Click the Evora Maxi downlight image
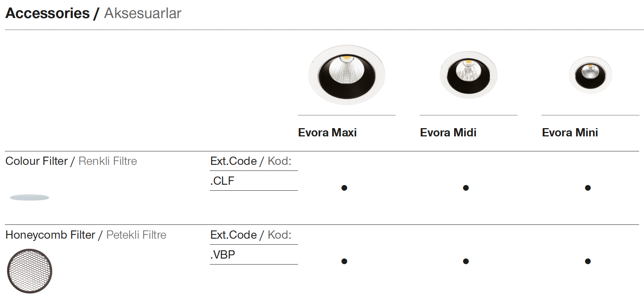 (346, 75)
